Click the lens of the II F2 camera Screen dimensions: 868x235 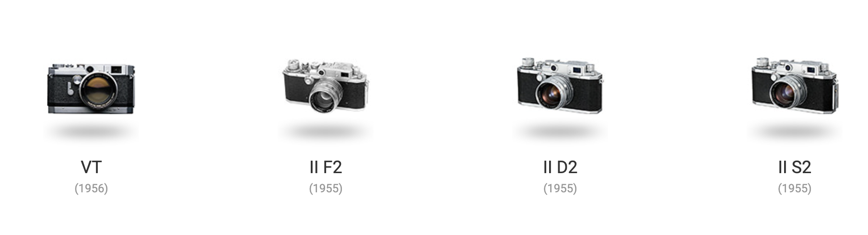[x=325, y=97]
